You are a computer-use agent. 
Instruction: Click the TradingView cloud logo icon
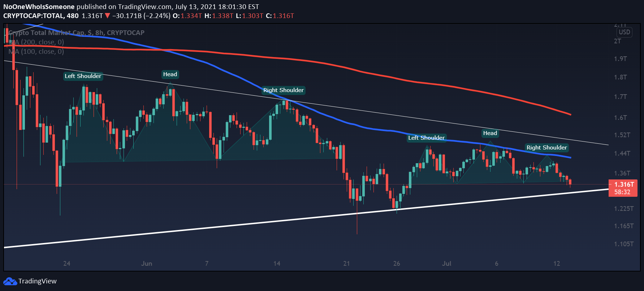tap(10, 281)
